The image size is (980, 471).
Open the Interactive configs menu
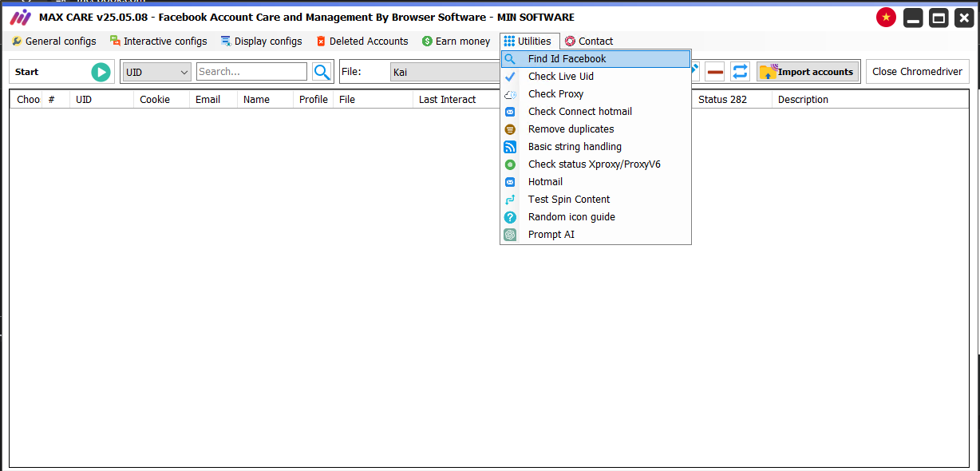coord(159,42)
